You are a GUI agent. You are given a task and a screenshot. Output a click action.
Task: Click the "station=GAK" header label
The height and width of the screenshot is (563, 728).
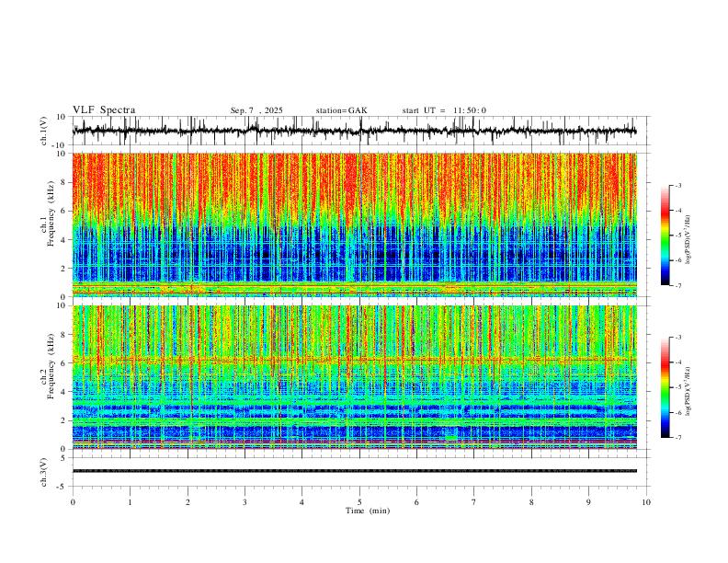341,110
